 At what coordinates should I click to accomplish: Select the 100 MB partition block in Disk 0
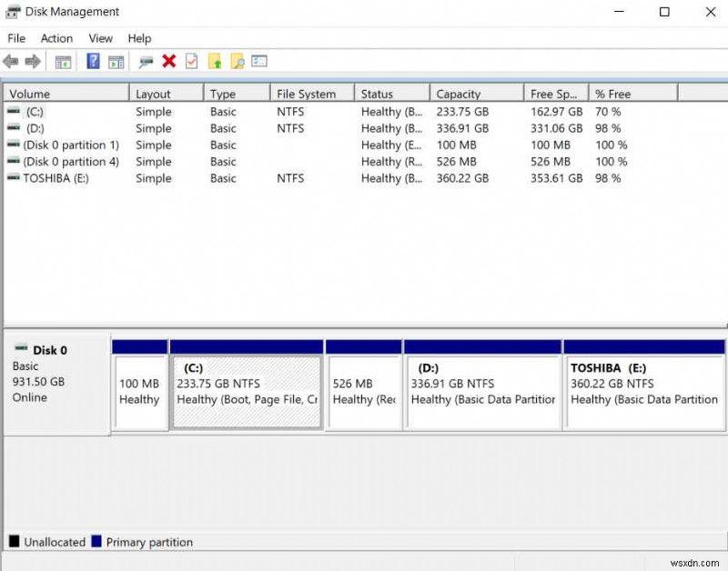pyautogui.click(x=140, y=385)
